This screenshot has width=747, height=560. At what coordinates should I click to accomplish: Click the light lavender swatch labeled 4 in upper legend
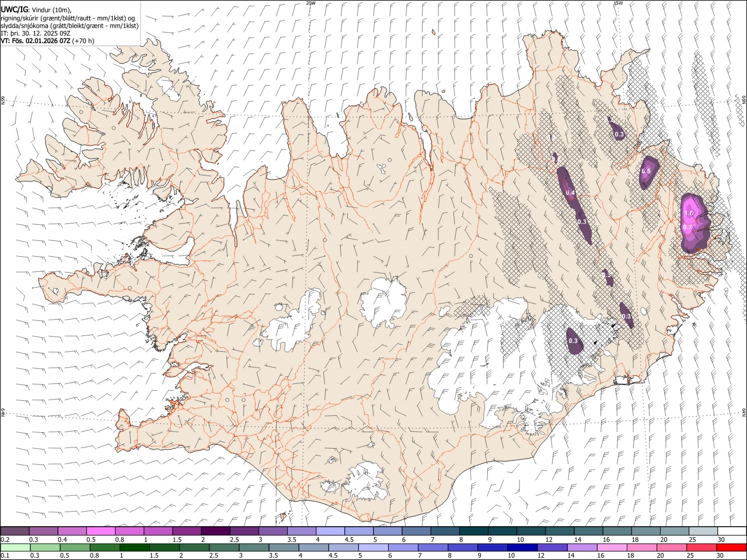(x=330, y=531)
